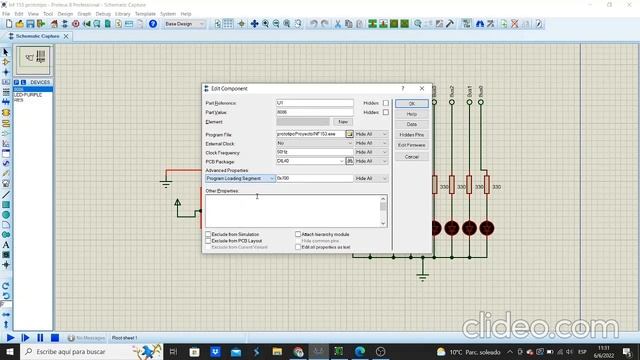This screenshot has height=360, width=640.
Task: Click the New Project toolbar icon
Action: tap(9, 24)
